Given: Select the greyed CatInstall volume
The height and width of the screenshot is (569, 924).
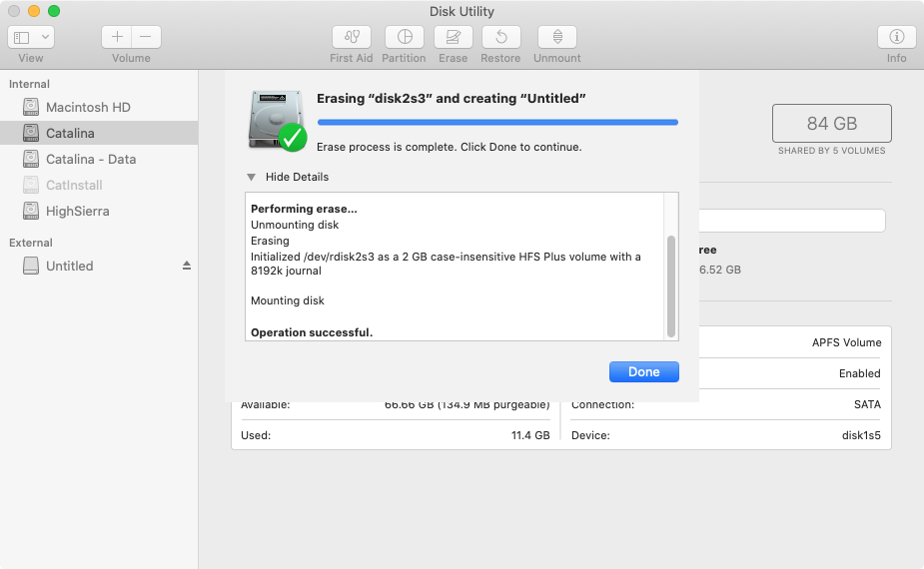Looking at the screenshot, I should point(99,185).
